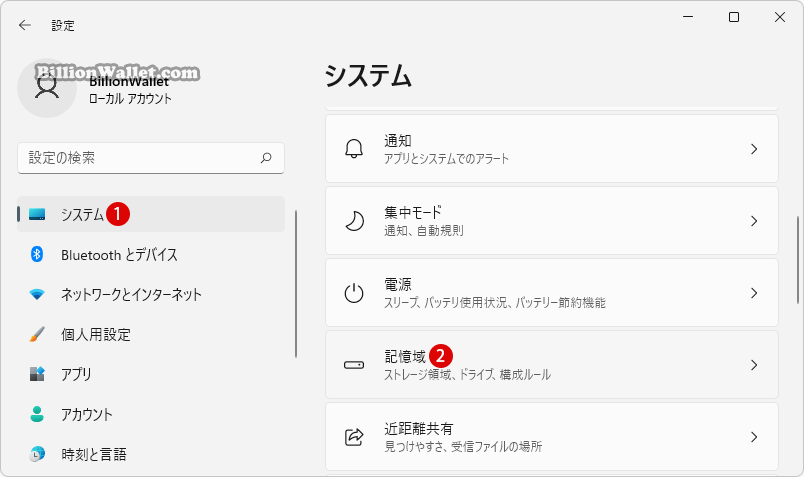Open the 通知 settings title
Screen dimensions: 804x477
[398, 141]
